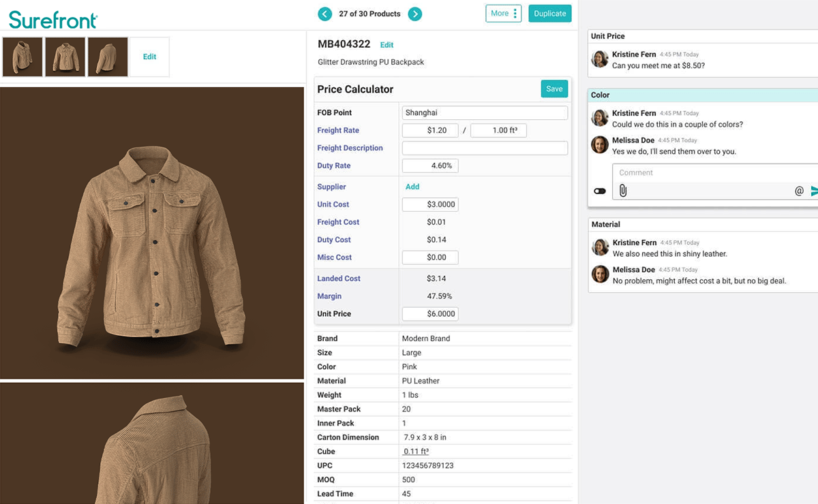The image size is (818, 504).
Task: Select the Price Calculator header
Action: pyautogui.click(x=354, y=89)
